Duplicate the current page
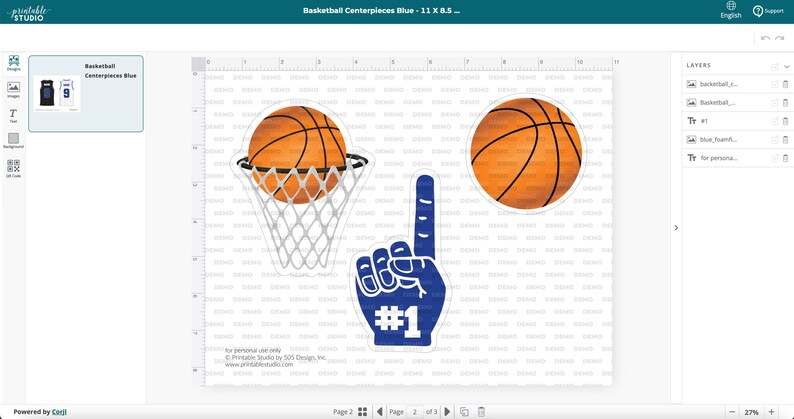794x419 pixels. (464, 412)
